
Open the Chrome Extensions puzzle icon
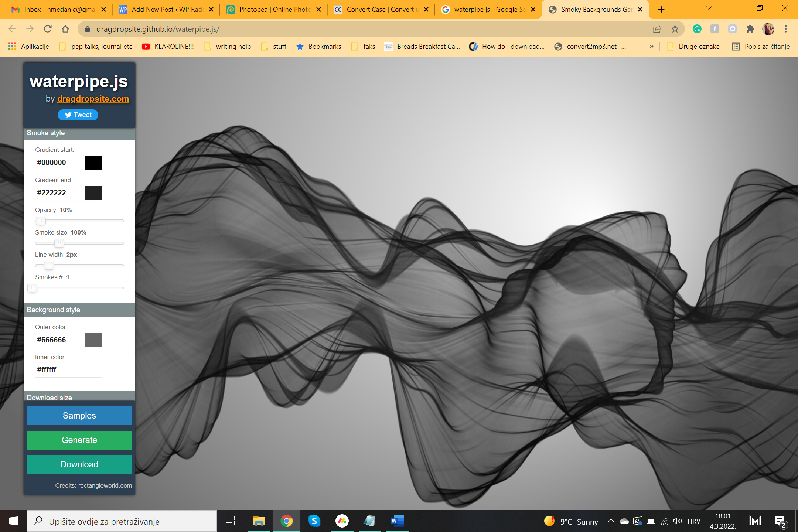750,29
